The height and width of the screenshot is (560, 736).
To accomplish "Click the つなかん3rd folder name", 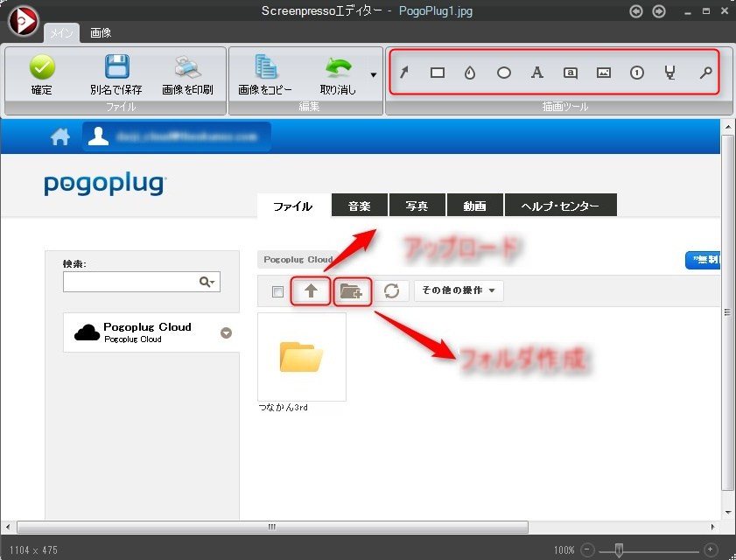I will click(283, 408).
